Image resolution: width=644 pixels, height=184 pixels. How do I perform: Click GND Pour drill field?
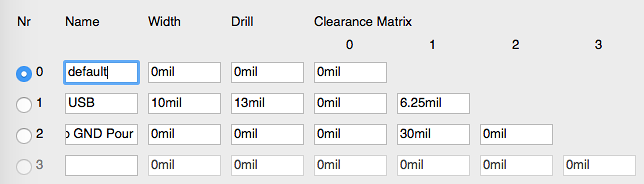pyautogui.click(x=267, y=134)
